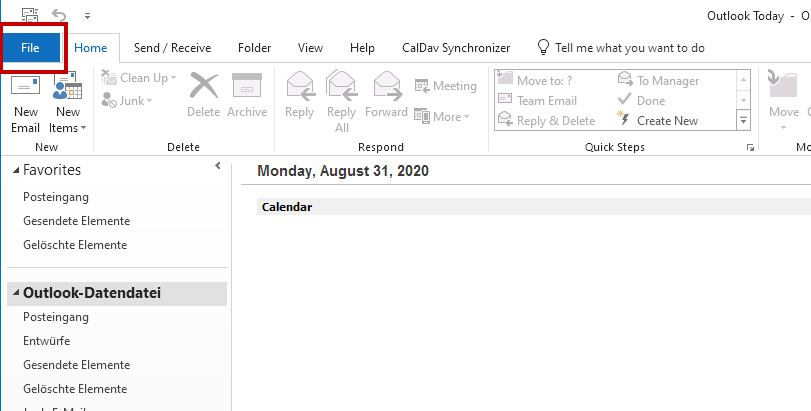The height and width of the screenshot is (411, 811).
Task: Switch to the Home tab
Action: pos(91,48)
